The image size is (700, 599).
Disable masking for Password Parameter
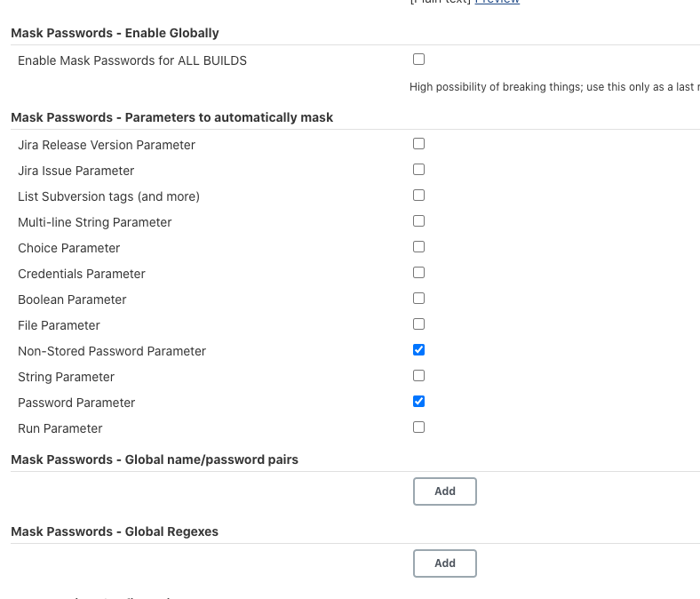419,402
